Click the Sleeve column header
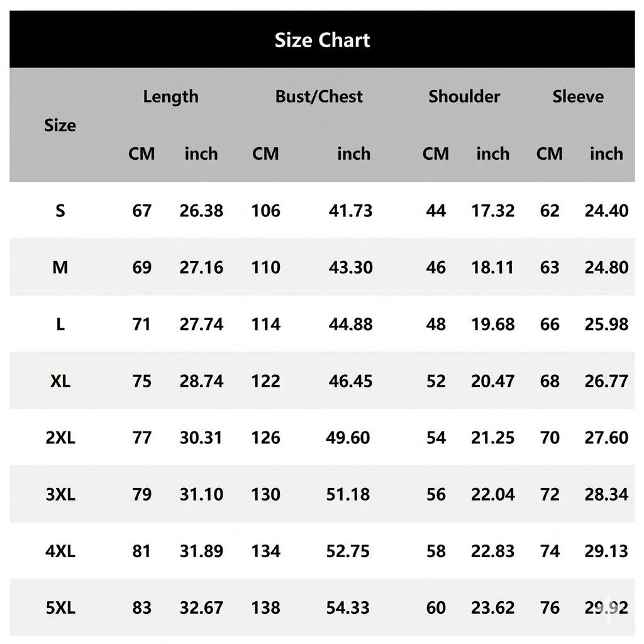Screen dimensions: 644x644 [x=578, y=96]
